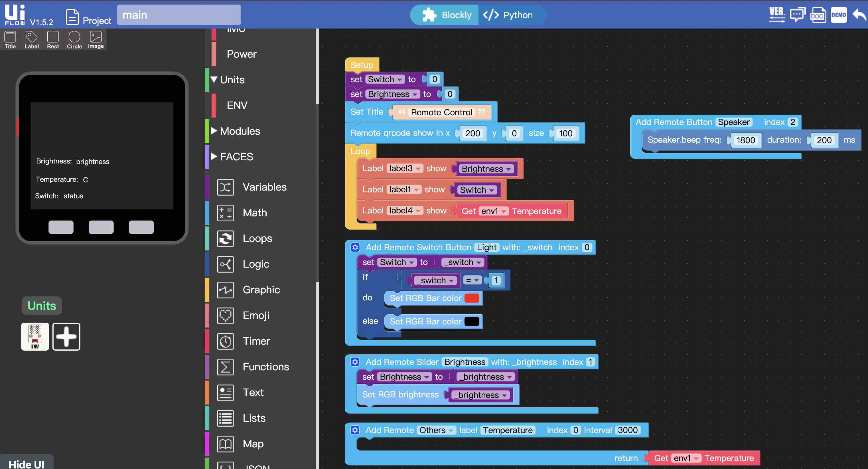Select the Image element tool
The width and height of the screenshot is (868, 469).
(x=96, y=40)
